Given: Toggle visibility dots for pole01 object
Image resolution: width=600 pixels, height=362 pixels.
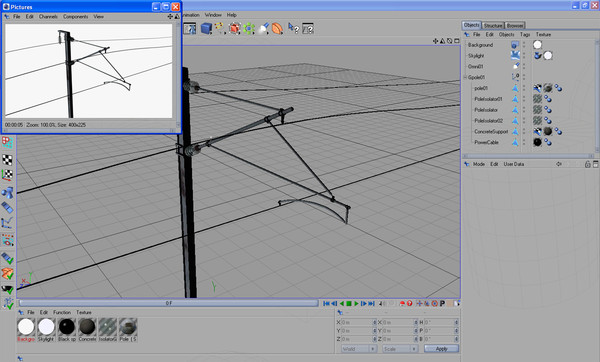Looking at the screenshot, I should click(524, 88).
